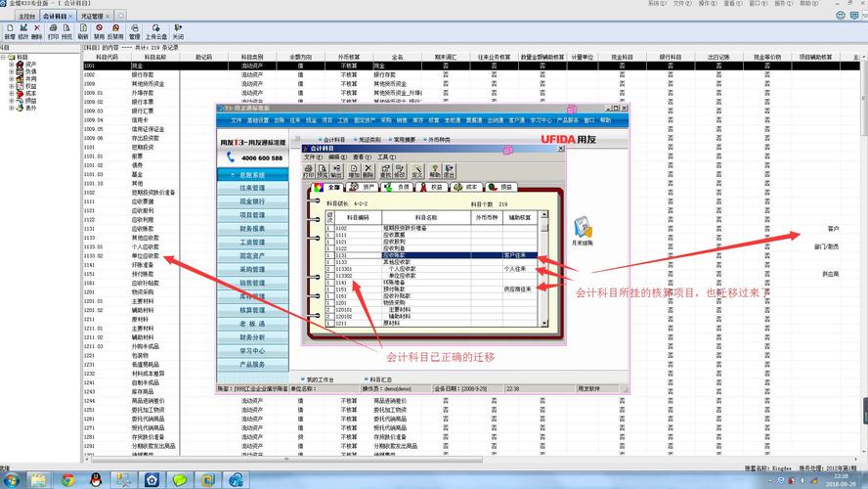This screenshot has width=868, height=489.
Task: Click Kingdee grid horizontal scrollbar
Action: (286, 459)
